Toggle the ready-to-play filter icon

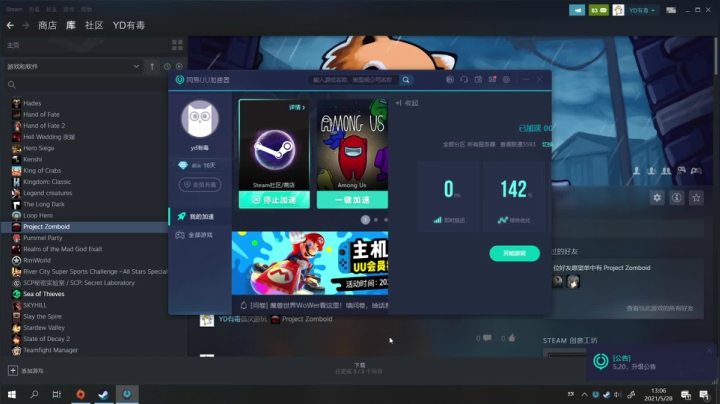pyautogui.click(x=179, y=67)
